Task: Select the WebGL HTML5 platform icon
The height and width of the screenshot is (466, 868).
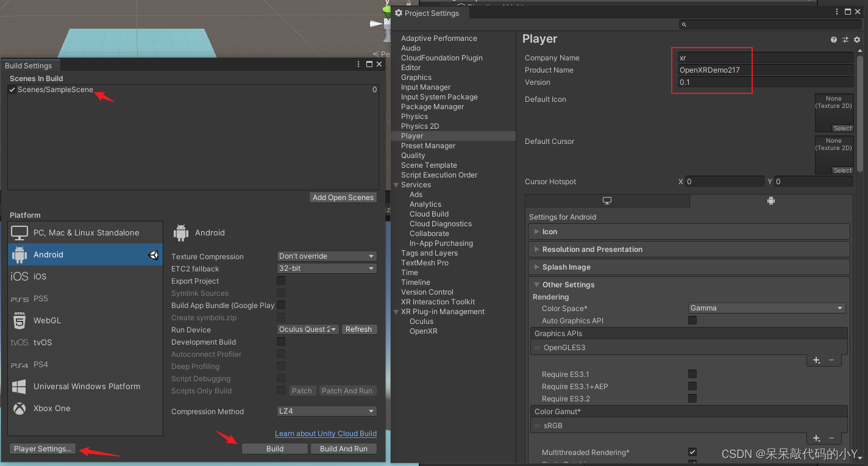Action: (20, 320)
